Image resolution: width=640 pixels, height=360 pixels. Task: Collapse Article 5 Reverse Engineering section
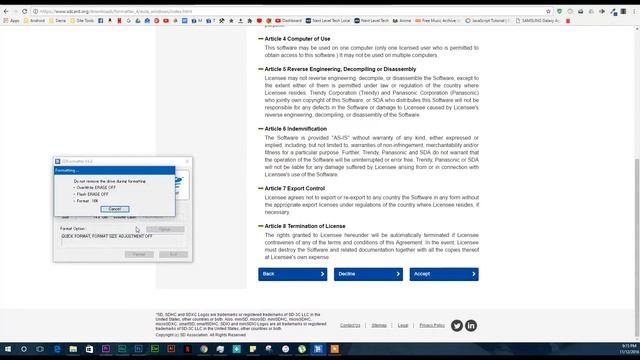tap(261, 69)
